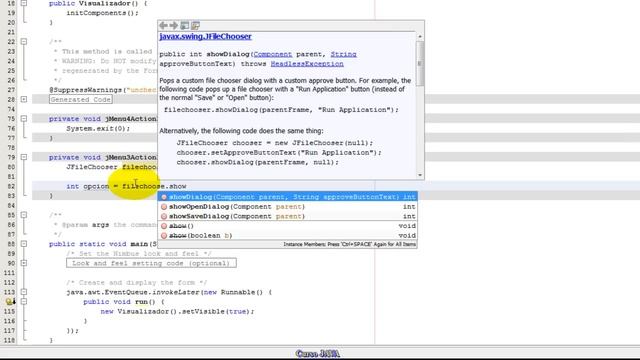Viewport: 640px width, 360px height.
Task: Click method icon beside showDialog completion
Action: (164, 197)
